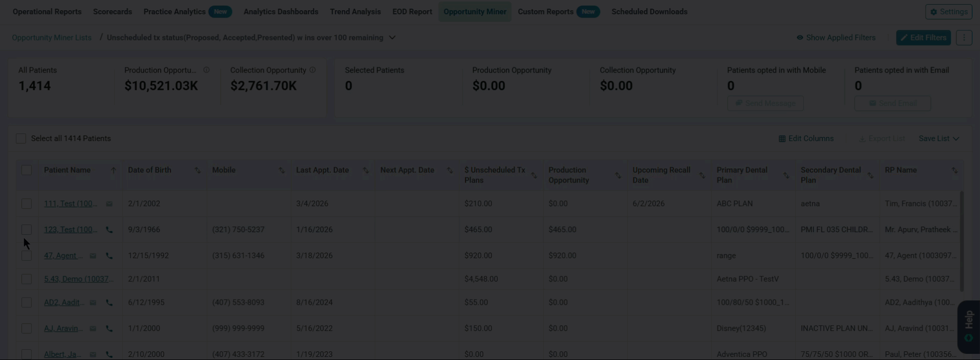Viewport: 980px width, 360px height.
Task: Click phone icon for patient AD2, Aadit
Action: tap(109, 303)
